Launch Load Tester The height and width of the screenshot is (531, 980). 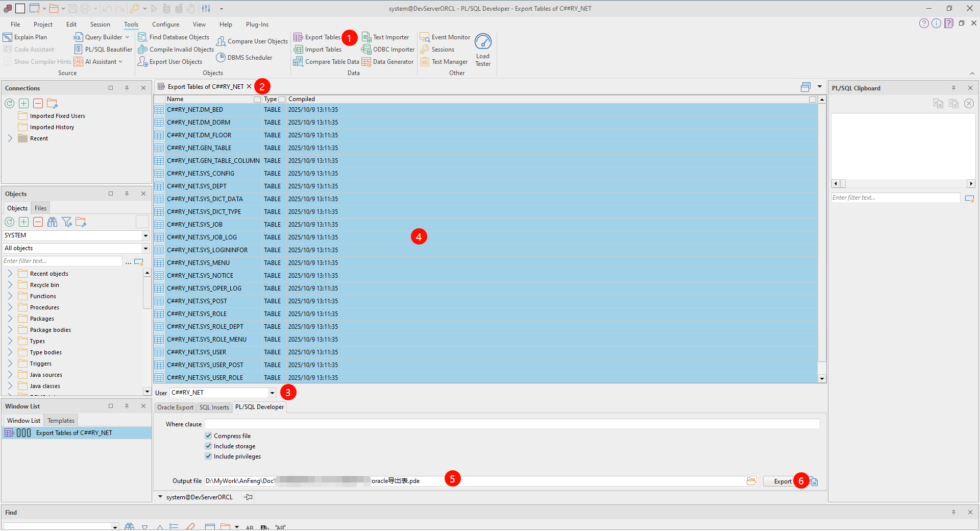point(483,50)
